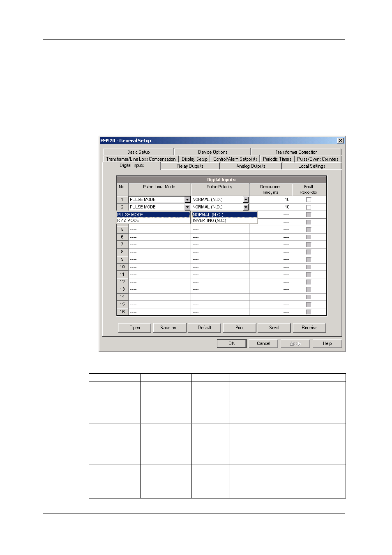Image resolution: width=392 pixels, height=555 pixels.
Task: Switch to the Display Setup tab
Action: [194, 159]
